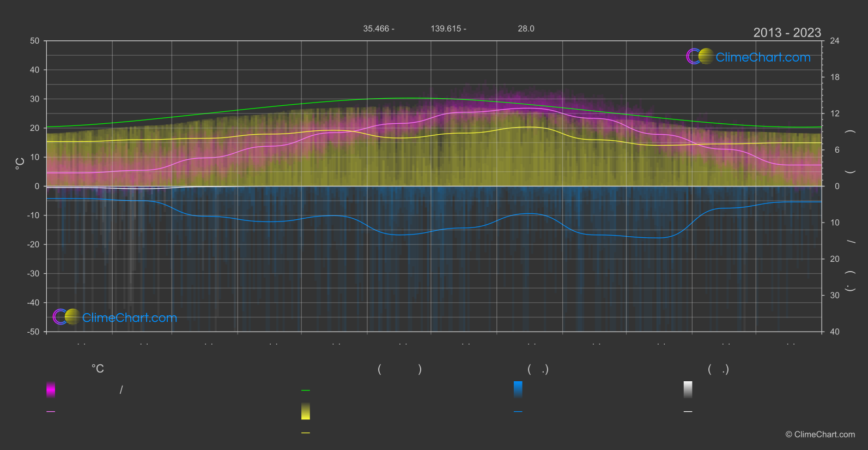Click the '24' tick on the right axis

835,41
